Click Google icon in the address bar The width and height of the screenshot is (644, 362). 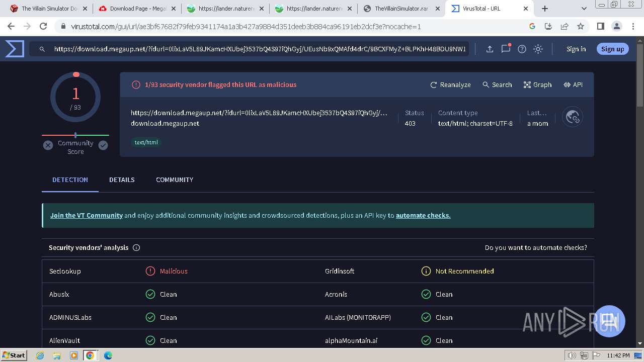pyautogui.click(x=532, y=26)
